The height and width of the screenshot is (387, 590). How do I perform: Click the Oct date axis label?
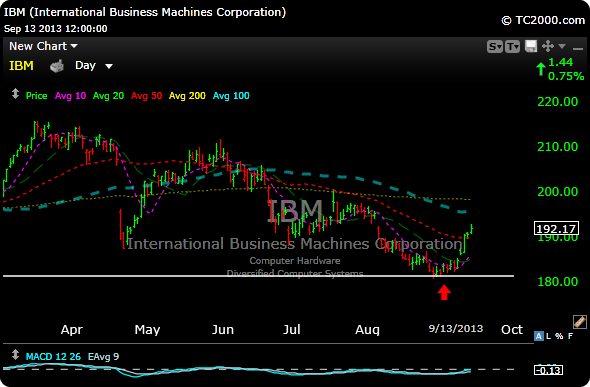click(x=512, y=330)
